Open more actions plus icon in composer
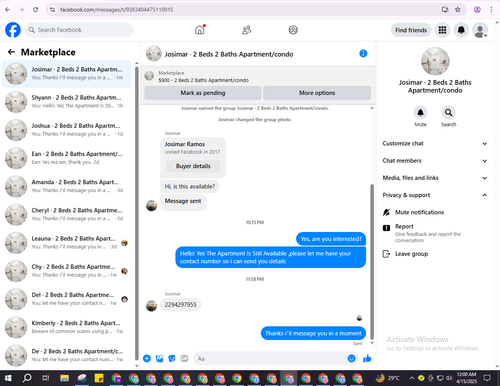The height and width of the screenshot is (386, 500). pos(147,358)
